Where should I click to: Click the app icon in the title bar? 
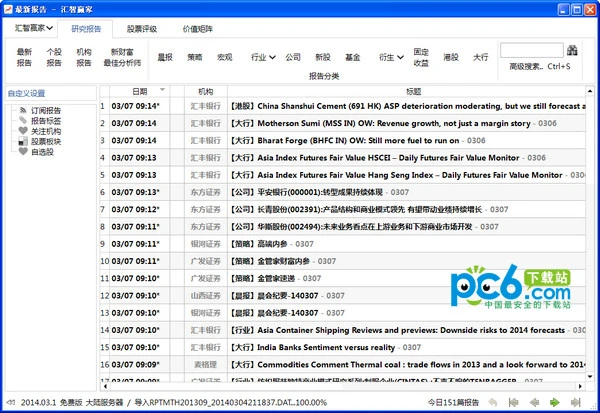(9, 8)
